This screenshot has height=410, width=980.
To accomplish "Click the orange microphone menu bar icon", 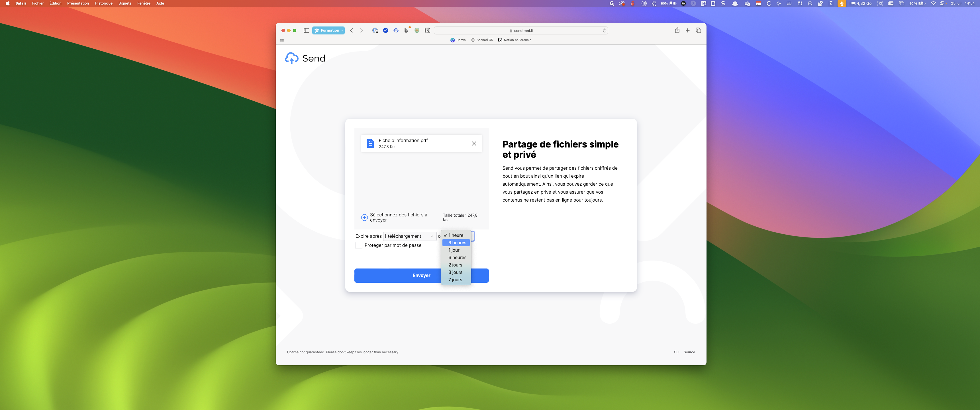I will click(x=842, y=3).
